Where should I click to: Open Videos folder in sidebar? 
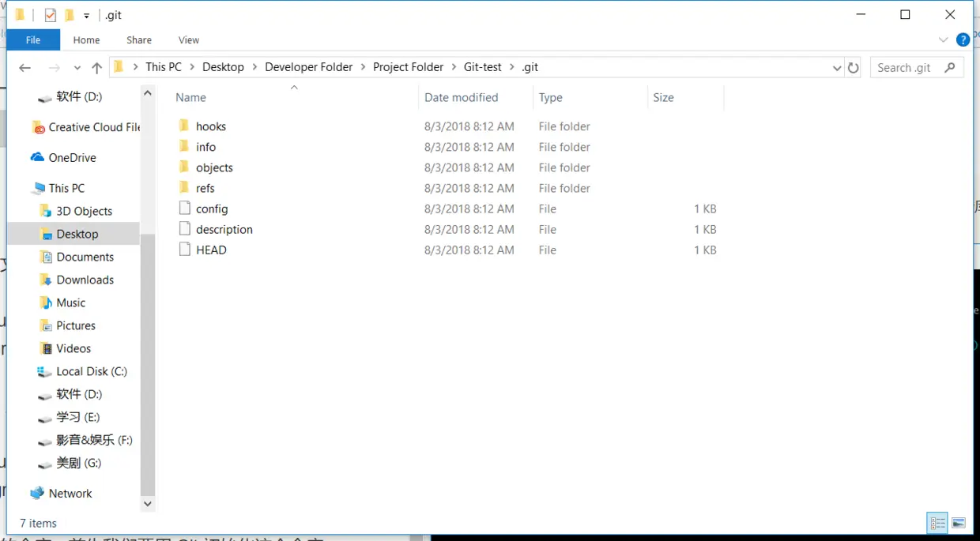point(66,348)
